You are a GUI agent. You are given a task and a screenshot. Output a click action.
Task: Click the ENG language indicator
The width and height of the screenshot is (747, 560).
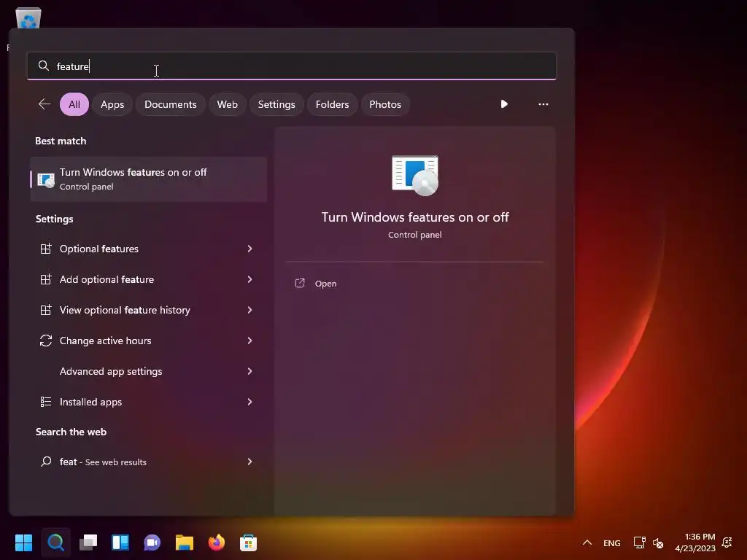tap(612, 542)
